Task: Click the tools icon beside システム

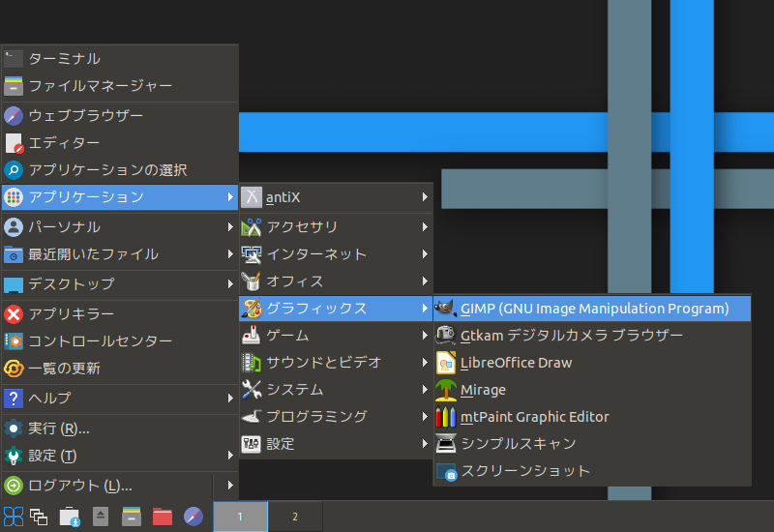Action: pyautogui.click(x=252, y=390)
